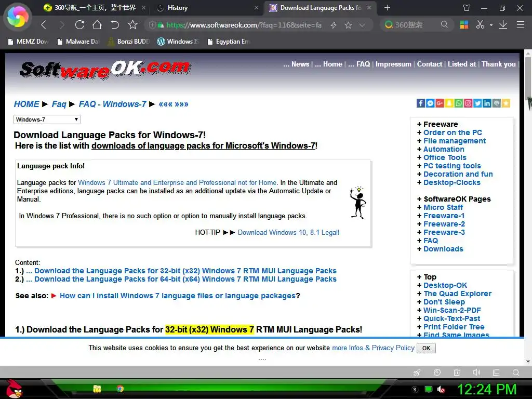Open How can I install Windows 7 language files
Image resolution: width=532 pixels, height=399 pixels.
(178, 296)
